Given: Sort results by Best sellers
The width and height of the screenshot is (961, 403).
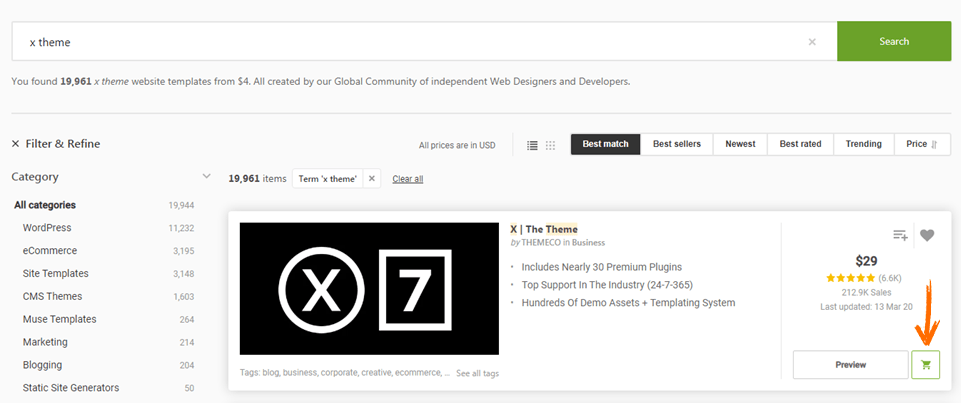Looking at the screenshot, I should (677, 144).
